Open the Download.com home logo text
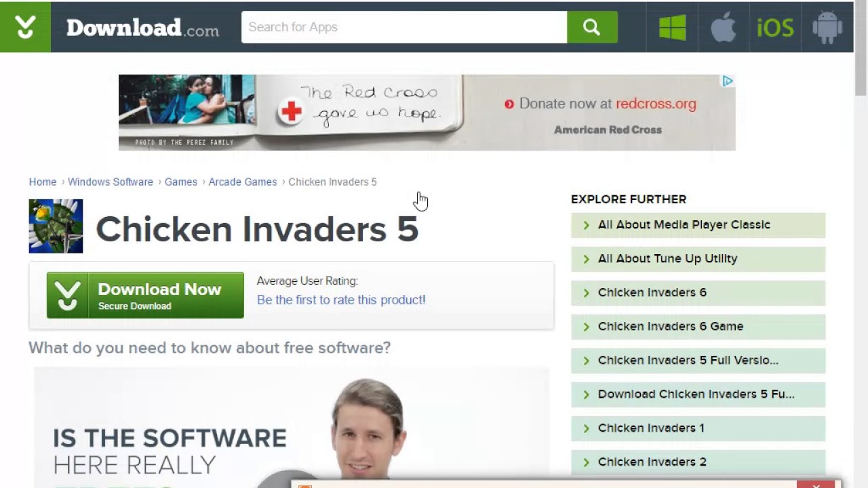868x488 pixels. 142,28
